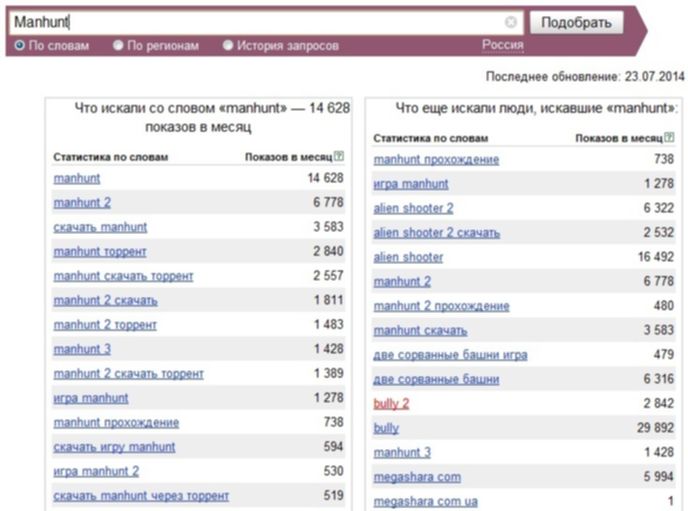This screenshot has width=688, height=511.
Task: Open 'игра manhunt' link in right table
Action: [x=411, y=184]
